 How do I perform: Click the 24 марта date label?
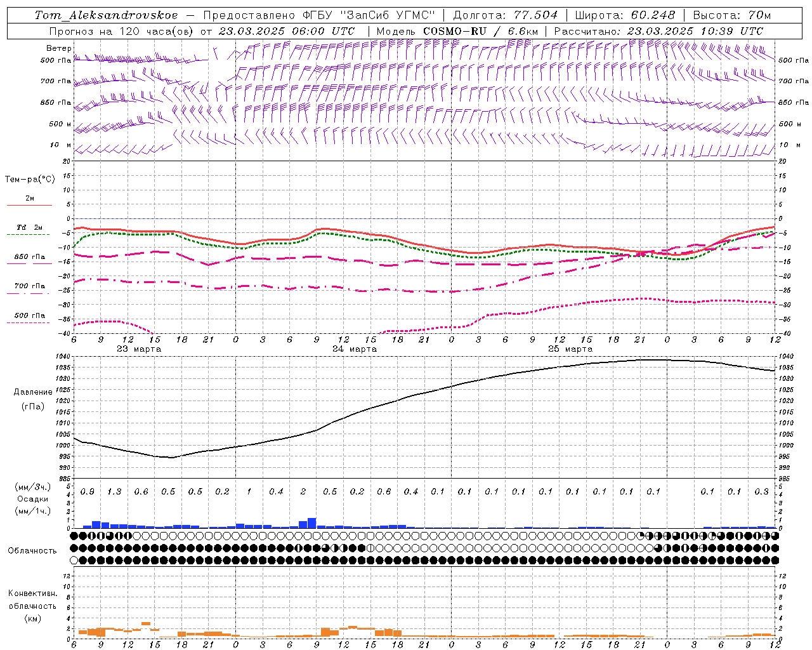point(355,349)
